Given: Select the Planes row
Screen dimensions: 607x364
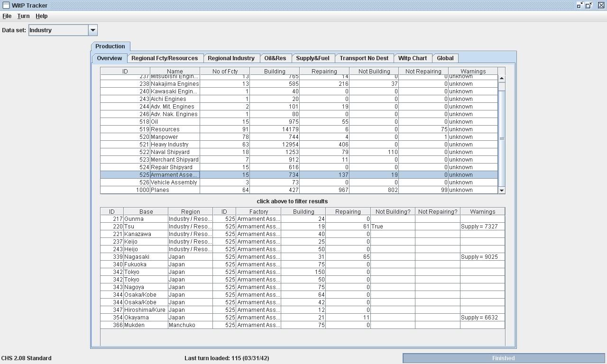Looking at the screenshot, I should coord(299,190).
